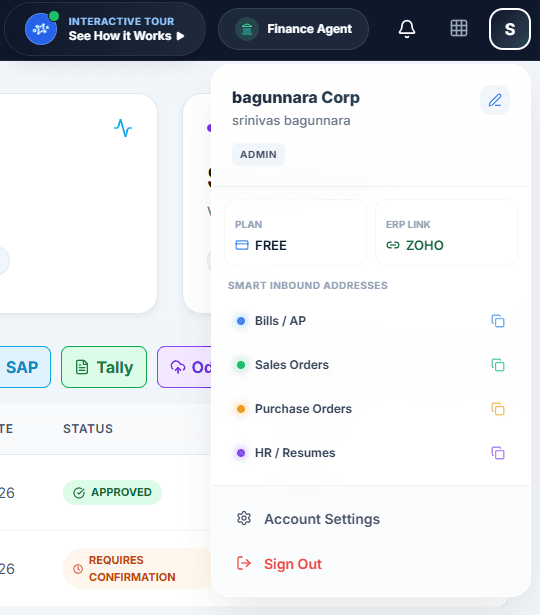Click the green dot beside Sales Orders

pyautogui.click(x=241, y=365)
